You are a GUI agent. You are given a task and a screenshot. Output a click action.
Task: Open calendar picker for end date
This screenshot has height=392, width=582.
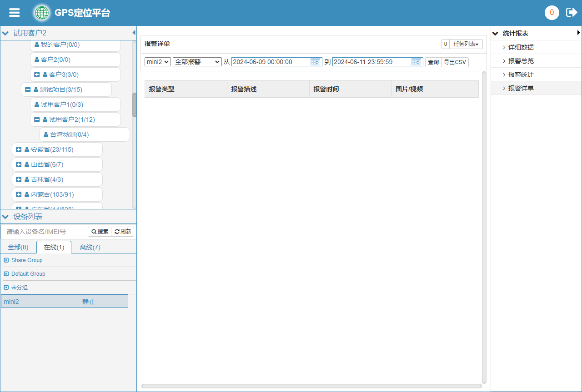416,62
